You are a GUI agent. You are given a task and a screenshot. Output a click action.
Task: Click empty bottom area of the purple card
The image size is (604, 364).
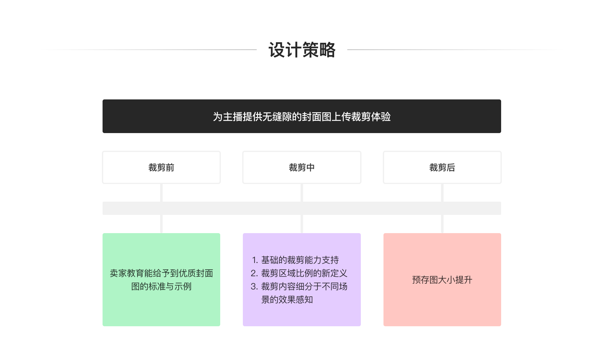click(302, 316)
